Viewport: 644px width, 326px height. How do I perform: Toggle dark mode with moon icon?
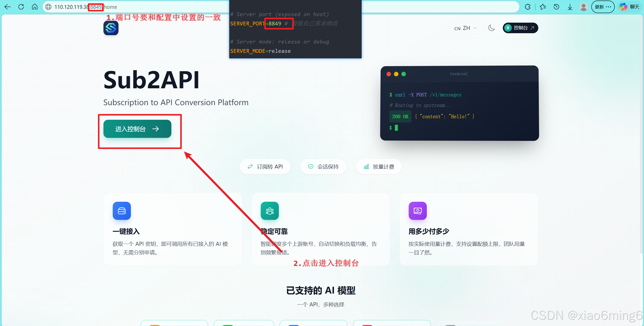click(491, 28)
